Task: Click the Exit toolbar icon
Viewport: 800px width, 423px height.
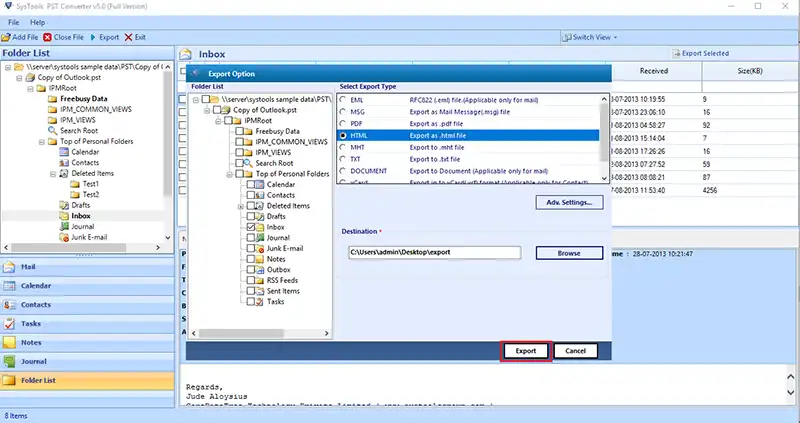Action: [x=128, y=37]
